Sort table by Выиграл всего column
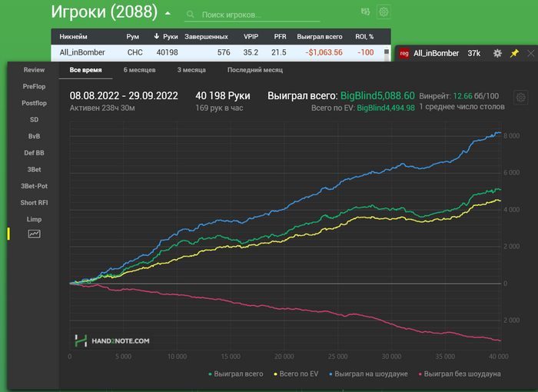 point(320,37)
